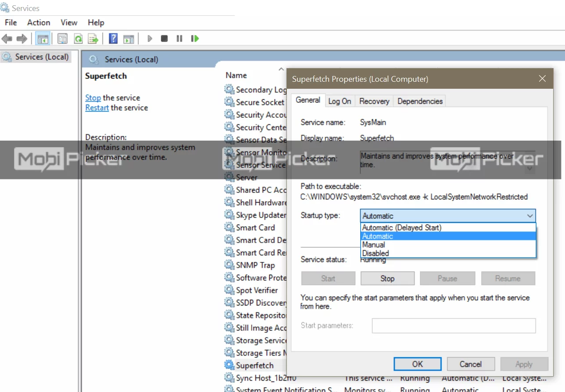Select the Smart Card service row
The height and width of the screenshot is (392, 565).
[x=255, y=228]
